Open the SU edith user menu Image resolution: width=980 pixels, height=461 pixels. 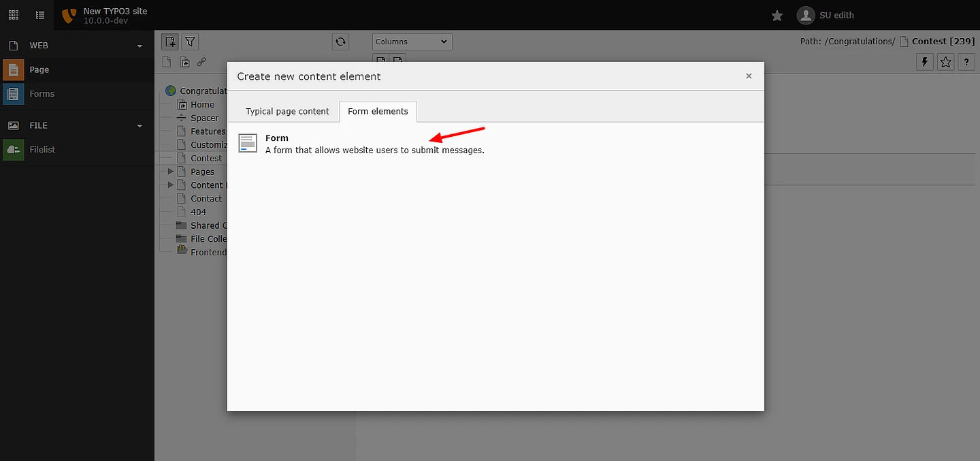coord(826,15)
